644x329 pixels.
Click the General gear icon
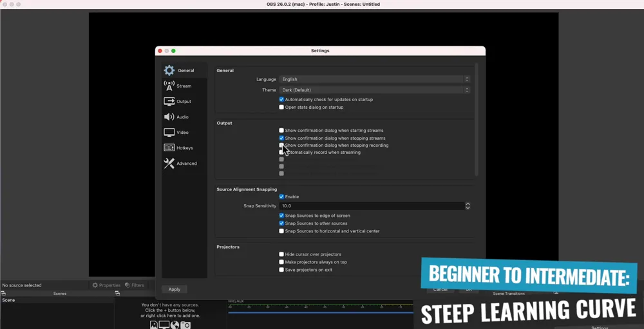pyautogui.click(x=169, y=70)
